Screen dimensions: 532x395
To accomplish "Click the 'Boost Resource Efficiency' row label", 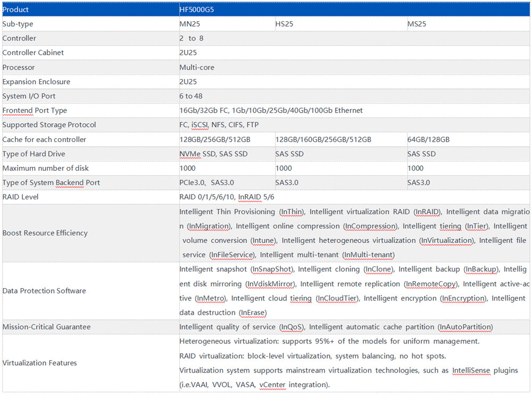I will click(45, 233).
